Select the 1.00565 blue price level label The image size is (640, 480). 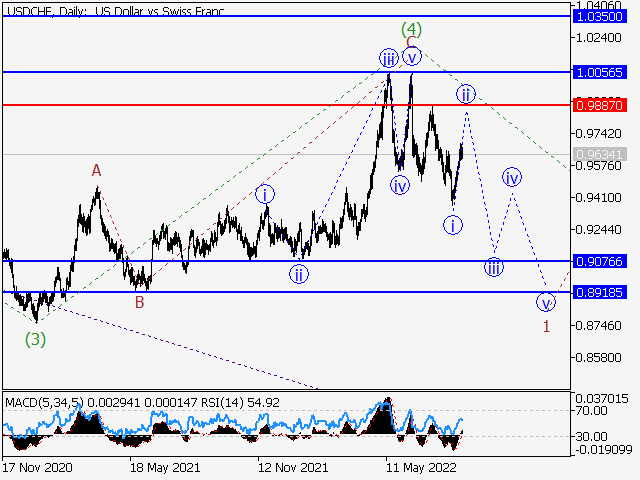(599, 73)
